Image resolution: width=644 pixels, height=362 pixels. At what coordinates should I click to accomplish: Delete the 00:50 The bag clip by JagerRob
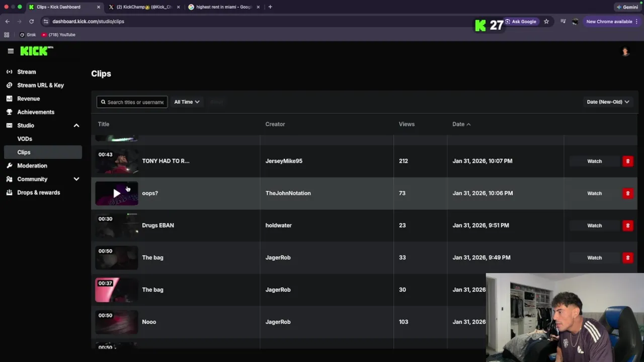point(627,257)
